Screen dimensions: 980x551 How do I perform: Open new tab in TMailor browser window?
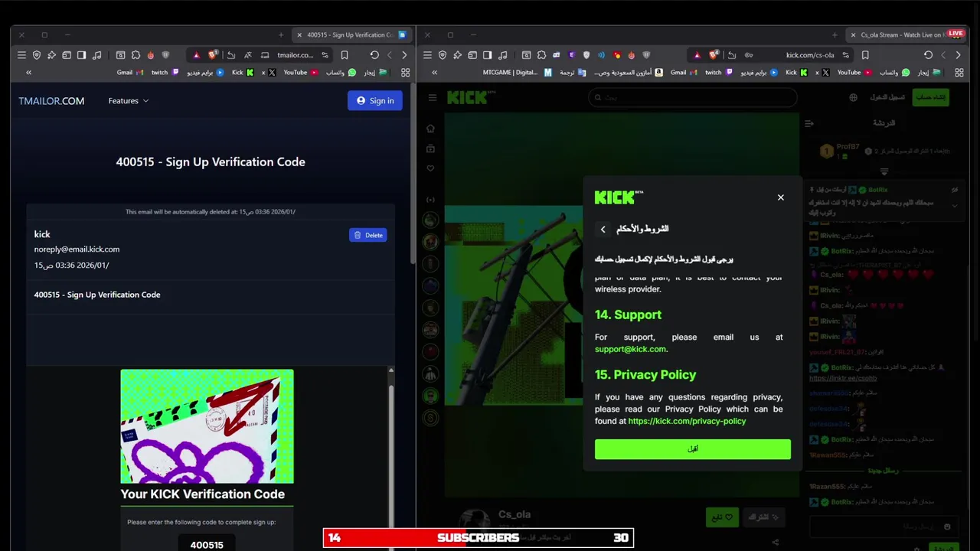coord(281,34)
